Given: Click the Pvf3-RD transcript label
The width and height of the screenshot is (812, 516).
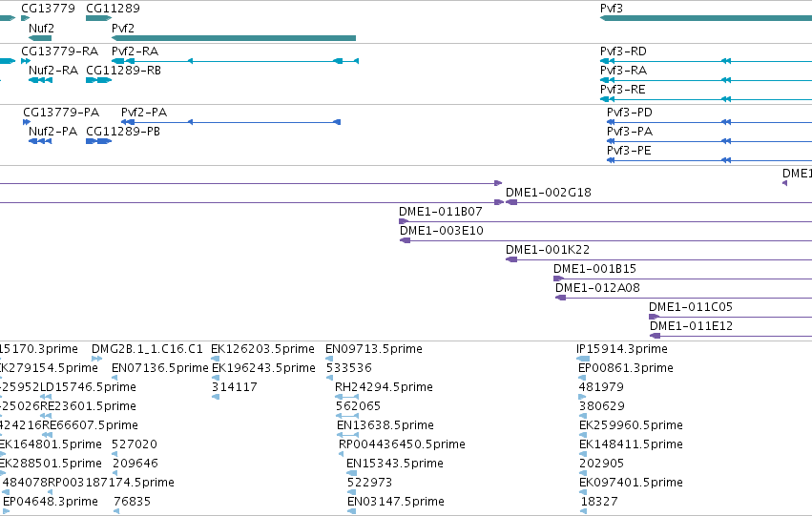Looking at the screenshot, I should pos(623,52).
